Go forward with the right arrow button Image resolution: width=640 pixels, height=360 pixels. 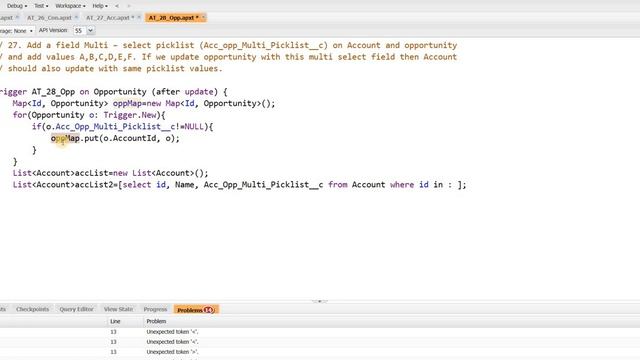[129, 6]
